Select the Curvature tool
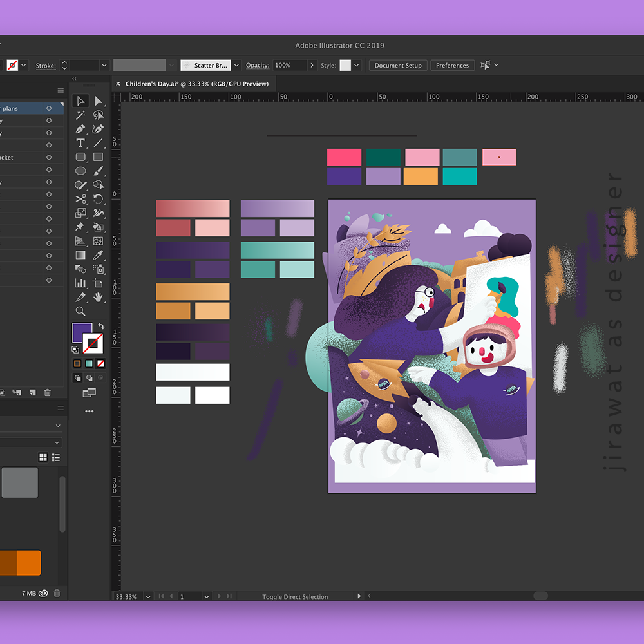644x644 pixels. pyautogui.click(x=98, y=129)
